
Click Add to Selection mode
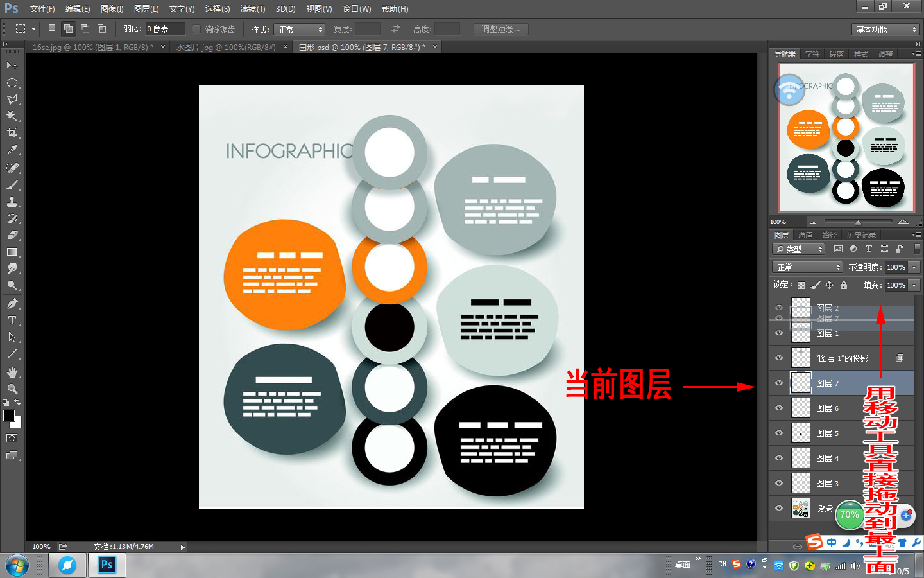point(68,28)
